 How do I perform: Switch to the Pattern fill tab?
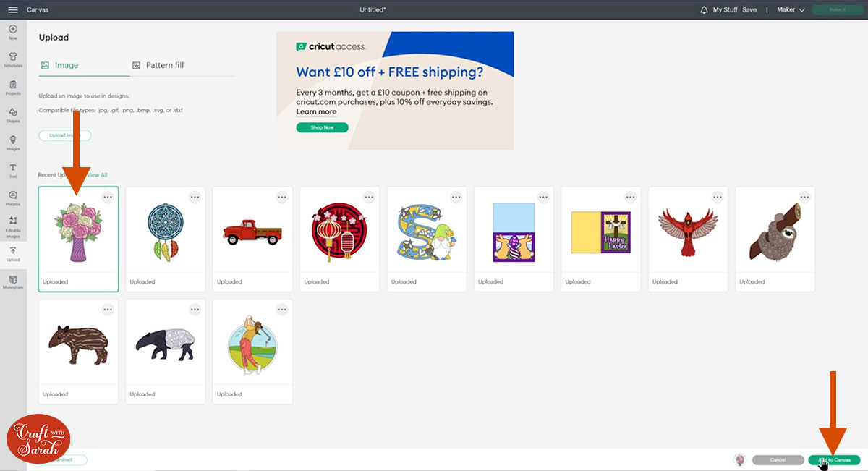(158, 65)
